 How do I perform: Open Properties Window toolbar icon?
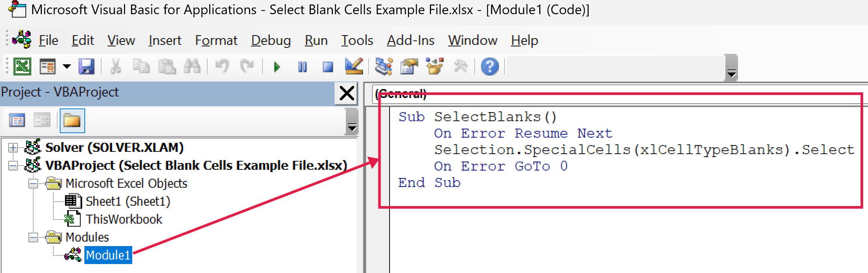click(x=409, y=67)
